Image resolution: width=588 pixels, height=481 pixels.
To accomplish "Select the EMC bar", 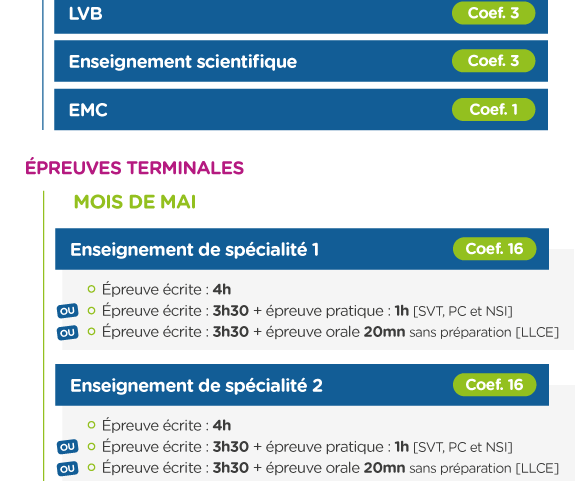I will pos(301,109).
